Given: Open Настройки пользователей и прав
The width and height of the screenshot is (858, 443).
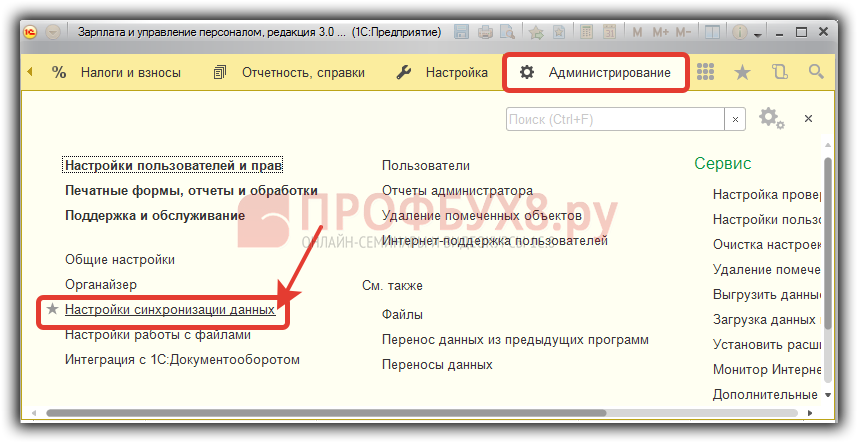Looking at the screenshot, I should [173, 165].
